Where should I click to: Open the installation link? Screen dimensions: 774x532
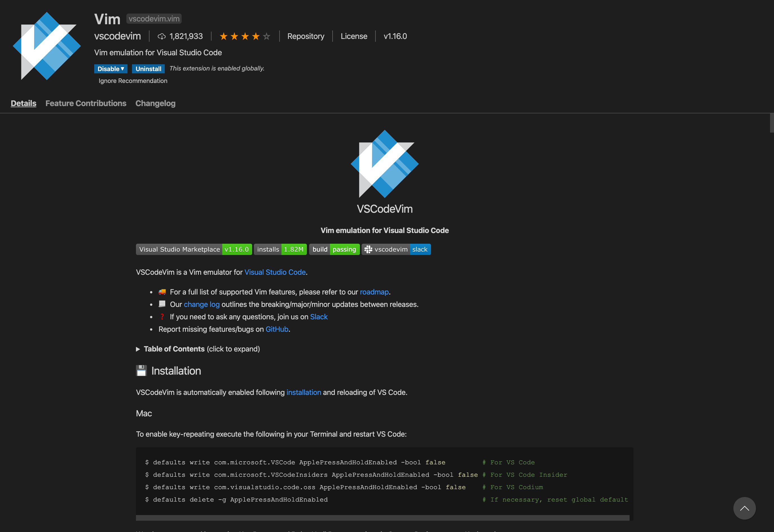[304, 392]
